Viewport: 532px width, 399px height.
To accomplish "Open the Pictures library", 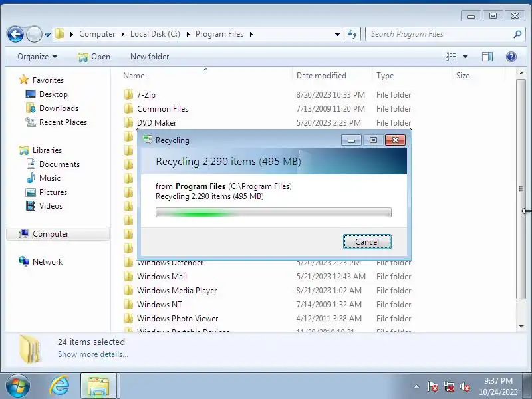I will (x=53, y=192).
